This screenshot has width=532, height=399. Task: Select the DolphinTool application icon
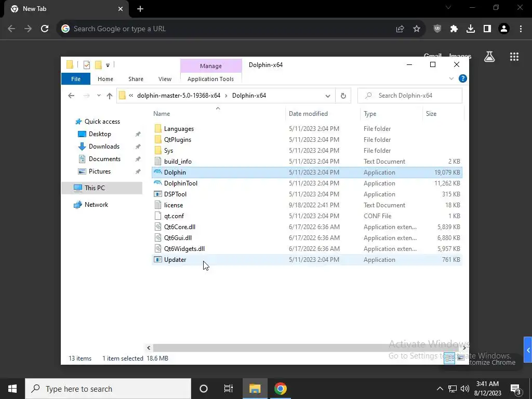point(158,183)
